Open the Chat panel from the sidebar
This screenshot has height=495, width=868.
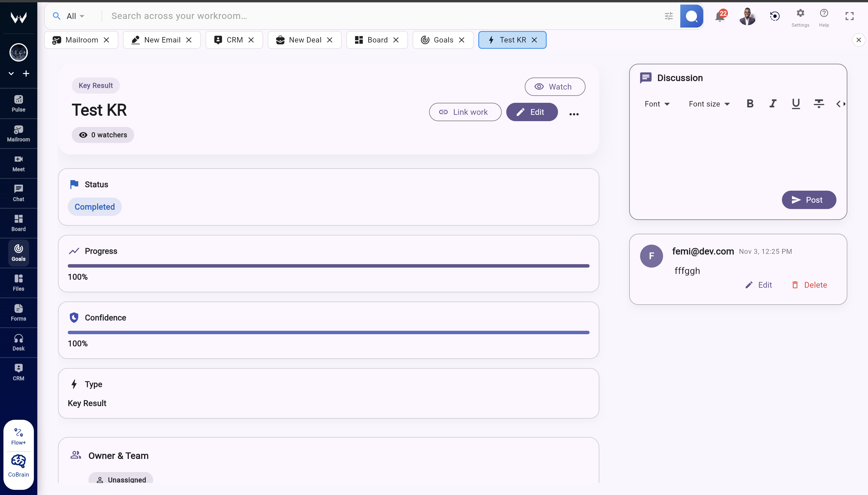(18, 193)
